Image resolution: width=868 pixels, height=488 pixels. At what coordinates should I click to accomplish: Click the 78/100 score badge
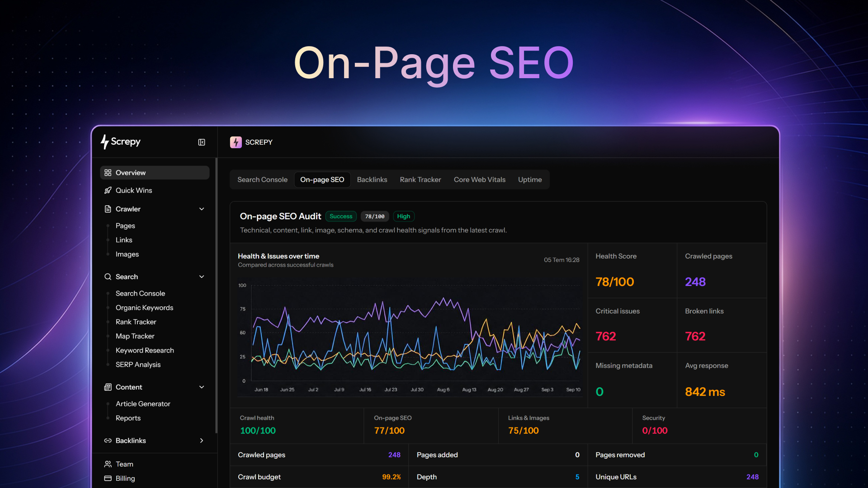375,216
